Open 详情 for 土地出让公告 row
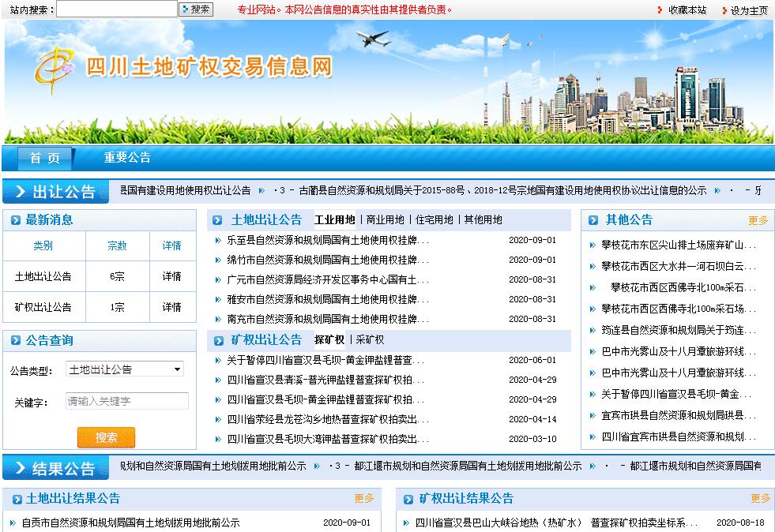The width and height of the screenshot is (775, 532). [x=171, y=276]
